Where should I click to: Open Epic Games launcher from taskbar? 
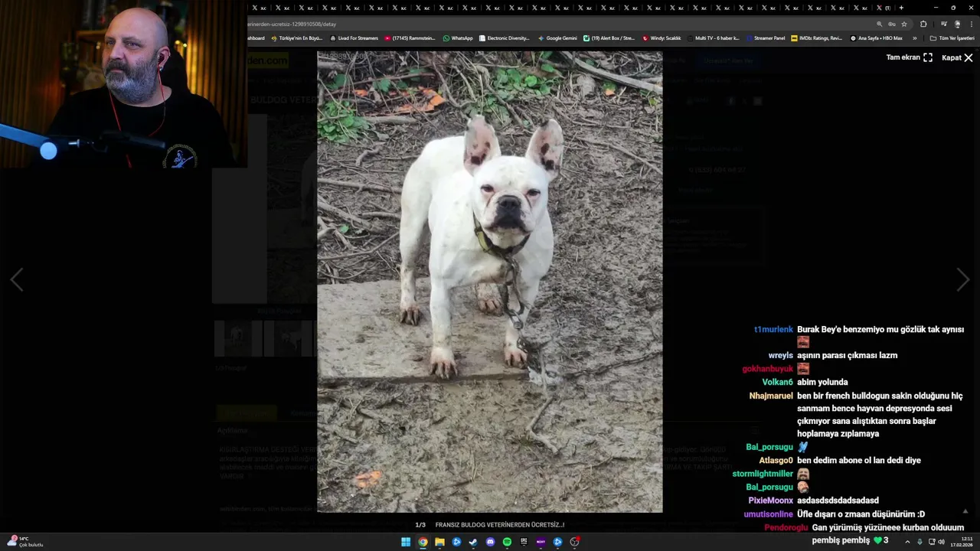(x=524, y=542)
